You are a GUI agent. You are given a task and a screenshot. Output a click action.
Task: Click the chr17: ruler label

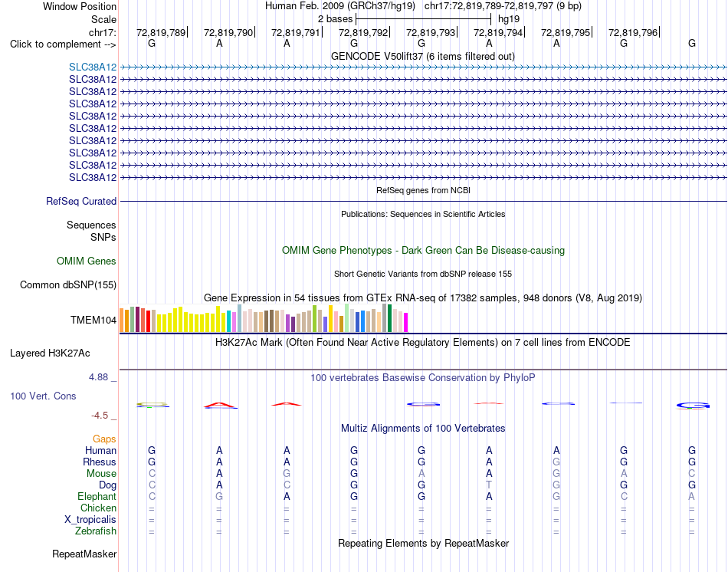point(102,32)
